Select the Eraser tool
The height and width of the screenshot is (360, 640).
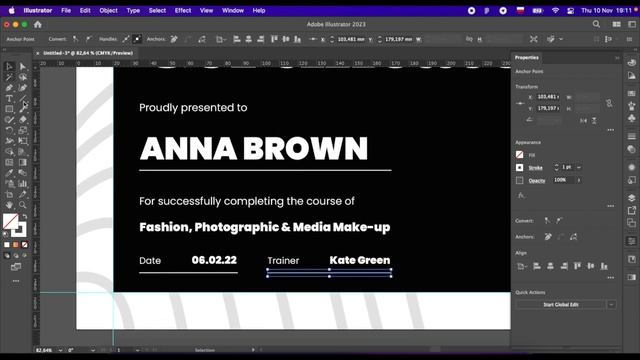[22, 120]
